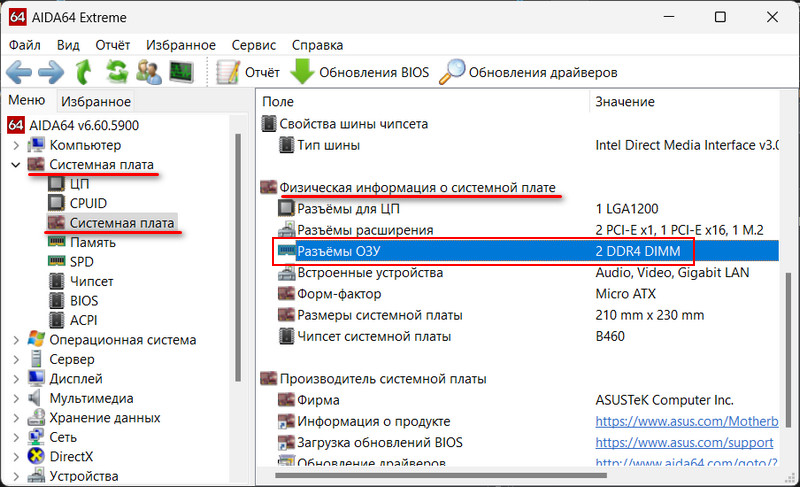
Task: Open the Сервис menu
Action: [254, 45]
